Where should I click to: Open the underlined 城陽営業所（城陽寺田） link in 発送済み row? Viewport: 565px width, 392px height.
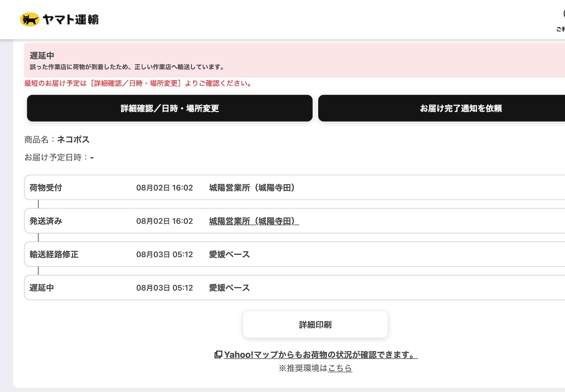pos(254,221)
